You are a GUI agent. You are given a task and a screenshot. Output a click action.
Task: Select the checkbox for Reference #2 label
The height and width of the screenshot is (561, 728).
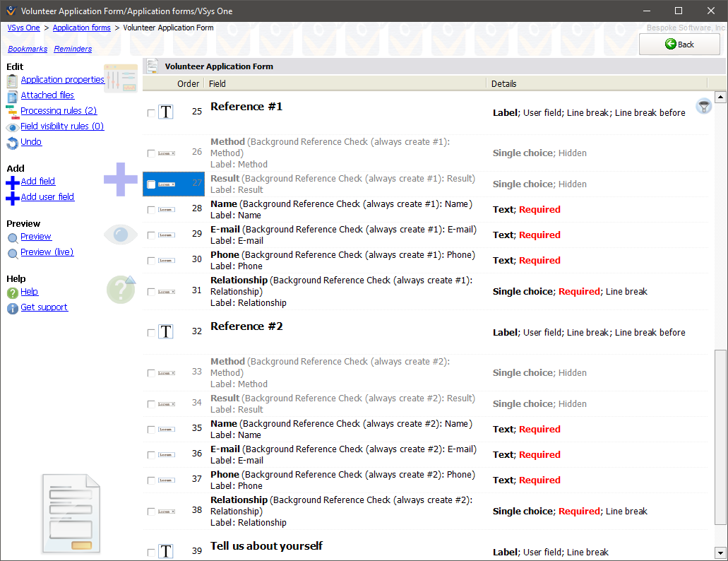point(151,333)
